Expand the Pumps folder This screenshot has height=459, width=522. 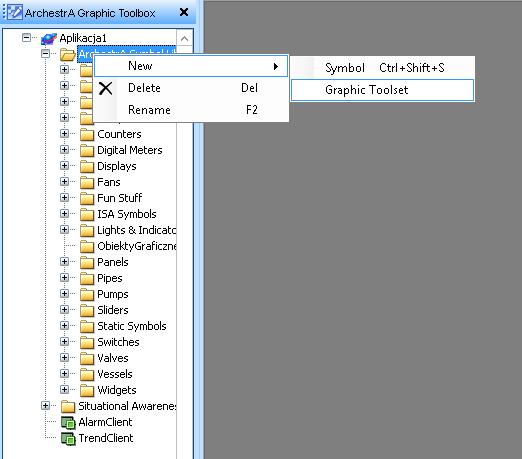pyautogui.click(x=64, y=294)
